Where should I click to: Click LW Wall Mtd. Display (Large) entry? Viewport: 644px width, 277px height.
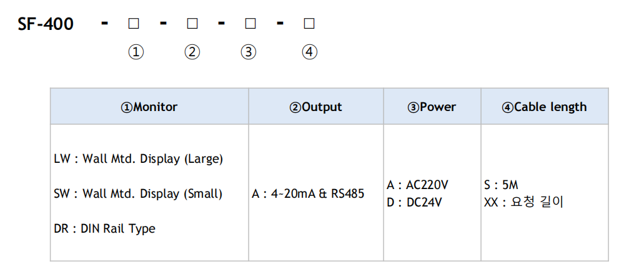pos(139,158)
